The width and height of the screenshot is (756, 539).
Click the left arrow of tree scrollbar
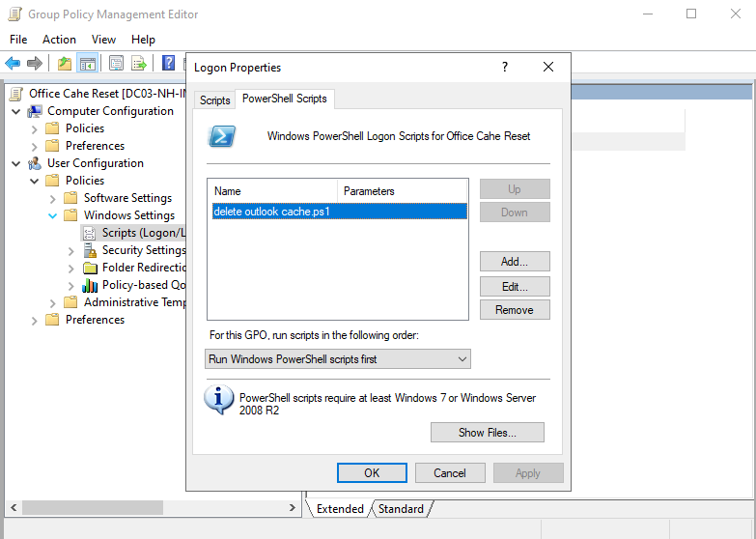tap(14, 508)
